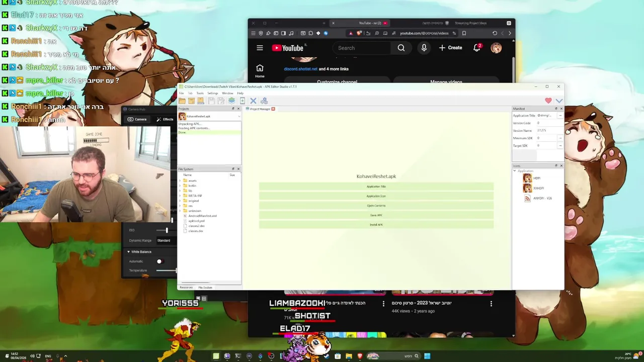Select classes2.dex file
The image size is (644, 362).
(x=196, y=226)
